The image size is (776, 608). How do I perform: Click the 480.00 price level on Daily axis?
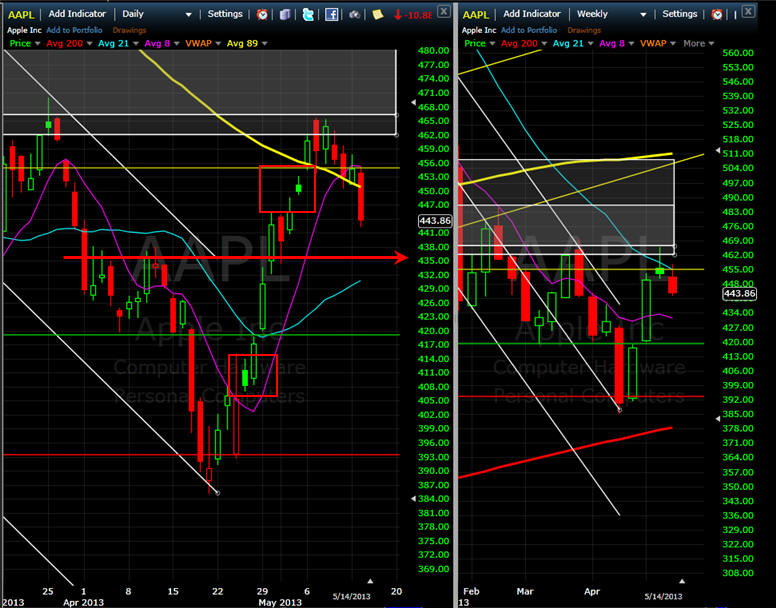[x=434, y=50]
